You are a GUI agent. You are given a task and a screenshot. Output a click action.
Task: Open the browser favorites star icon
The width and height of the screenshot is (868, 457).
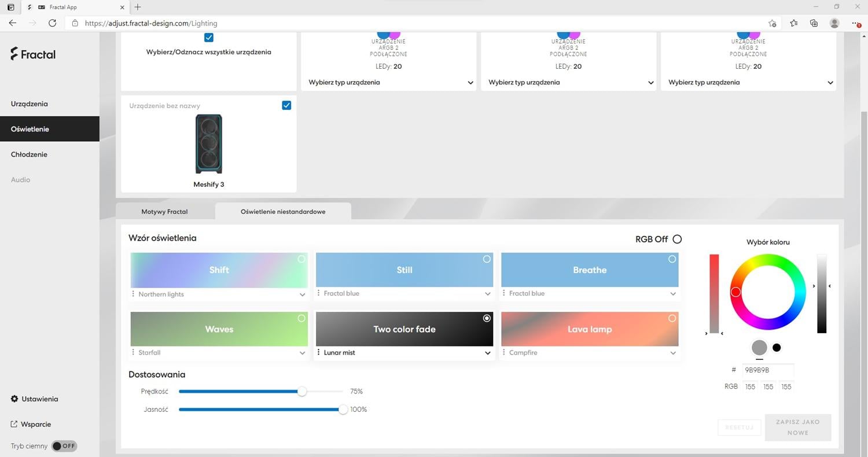coord(793,23)
